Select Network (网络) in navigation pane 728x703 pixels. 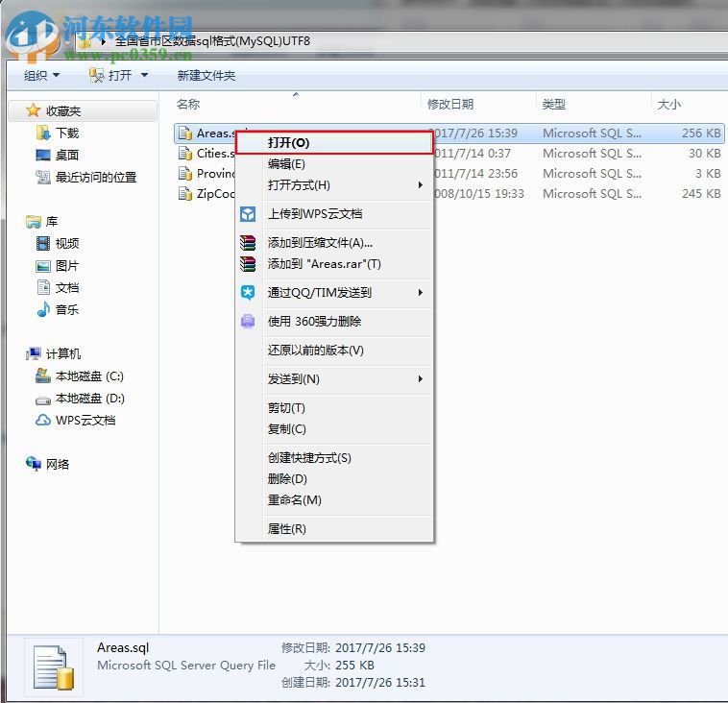48,464
